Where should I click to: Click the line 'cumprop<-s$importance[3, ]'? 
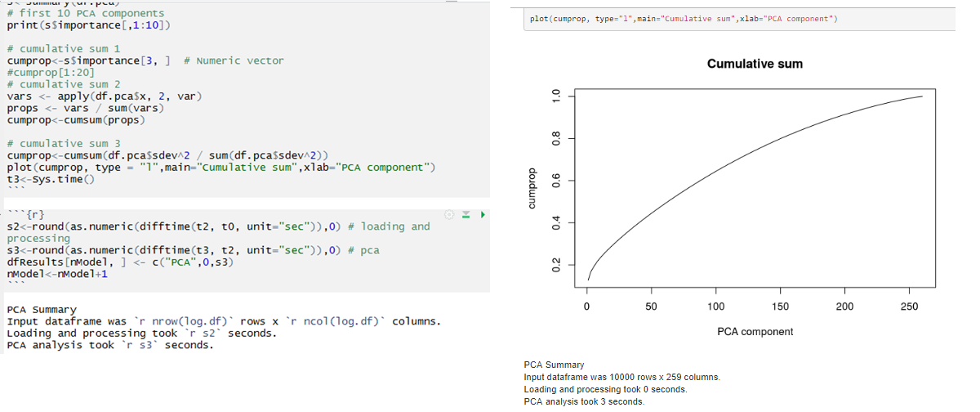click(89, 60)
